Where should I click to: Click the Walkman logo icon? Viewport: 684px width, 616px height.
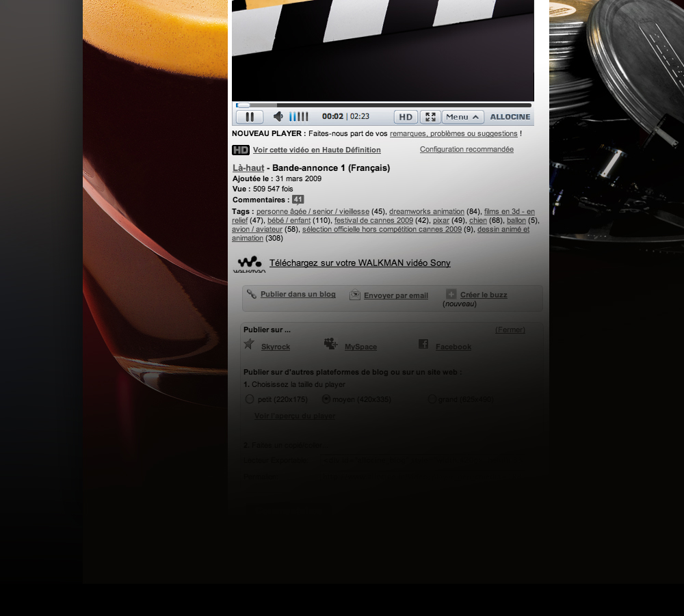pos(250,264)
